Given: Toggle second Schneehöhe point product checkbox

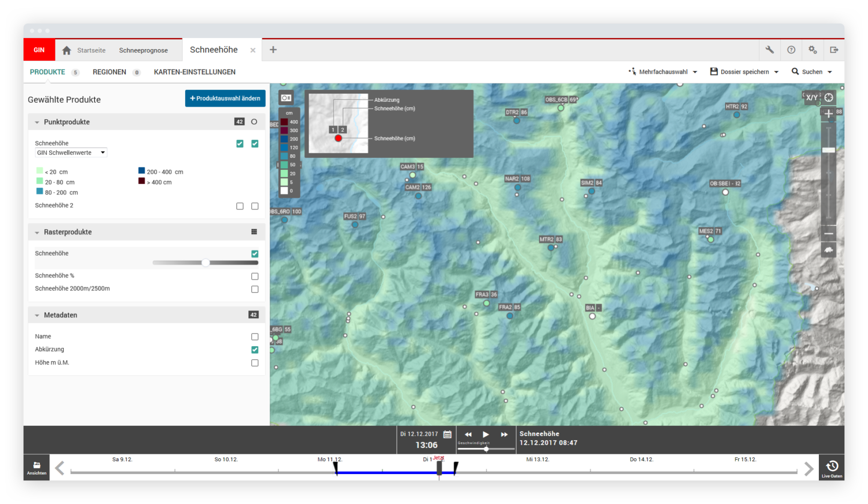Looking at the screenshot, I should point(255,144).
